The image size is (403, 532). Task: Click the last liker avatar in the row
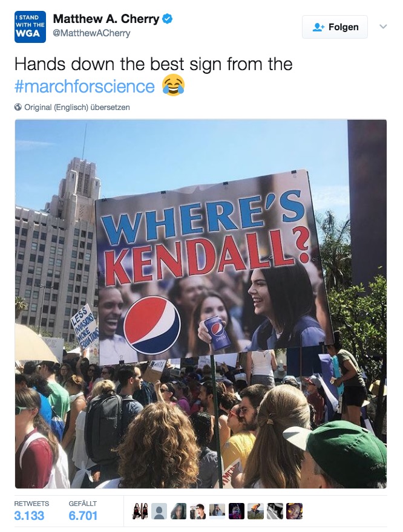(295, 511)
